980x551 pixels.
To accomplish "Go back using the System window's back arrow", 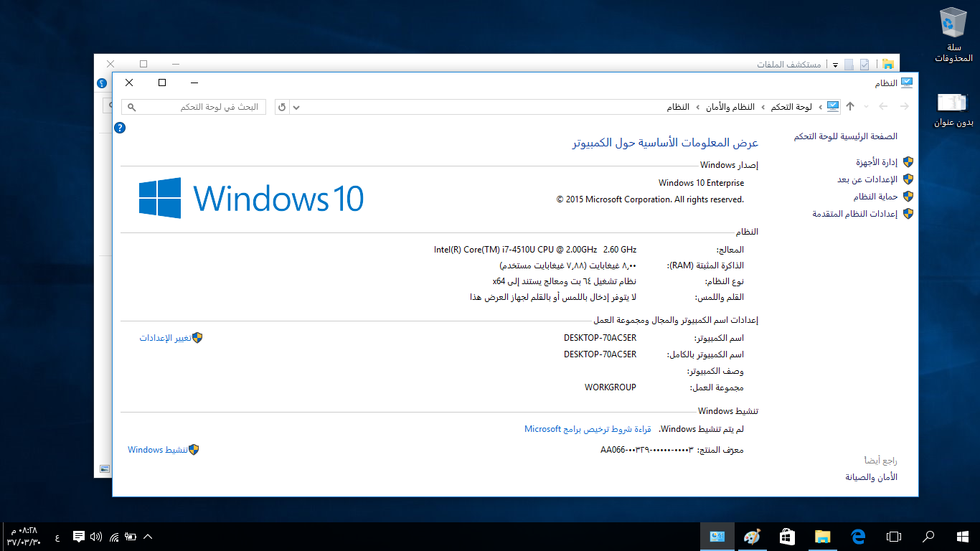I will tap(904, 107).
